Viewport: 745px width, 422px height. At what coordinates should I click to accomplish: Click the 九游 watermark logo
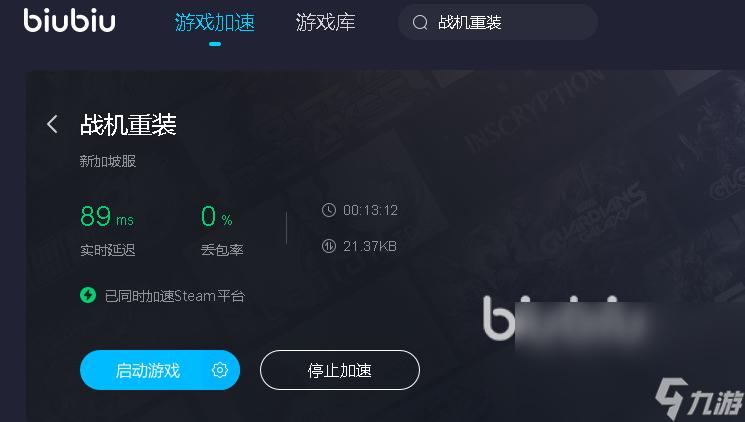click(699, 399)
